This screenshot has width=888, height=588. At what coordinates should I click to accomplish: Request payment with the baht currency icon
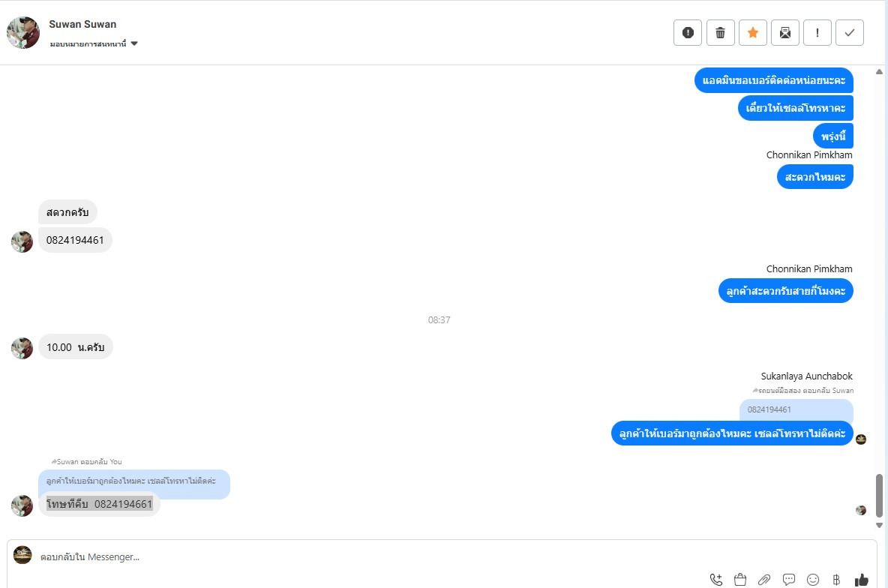click(x=836, y=580)
